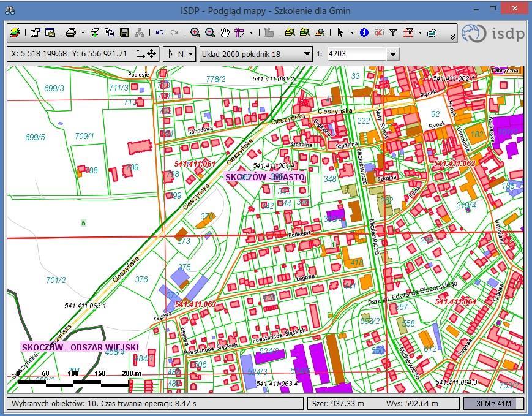
Task: Click the first zoom-to-layer icon
Action: 290,32
